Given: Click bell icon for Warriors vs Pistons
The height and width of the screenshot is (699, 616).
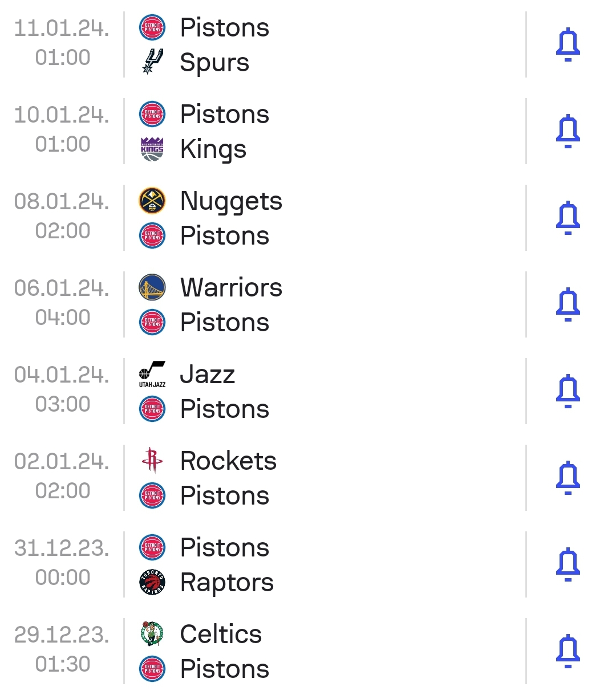Looking at the screenshot, I should 568,304.
